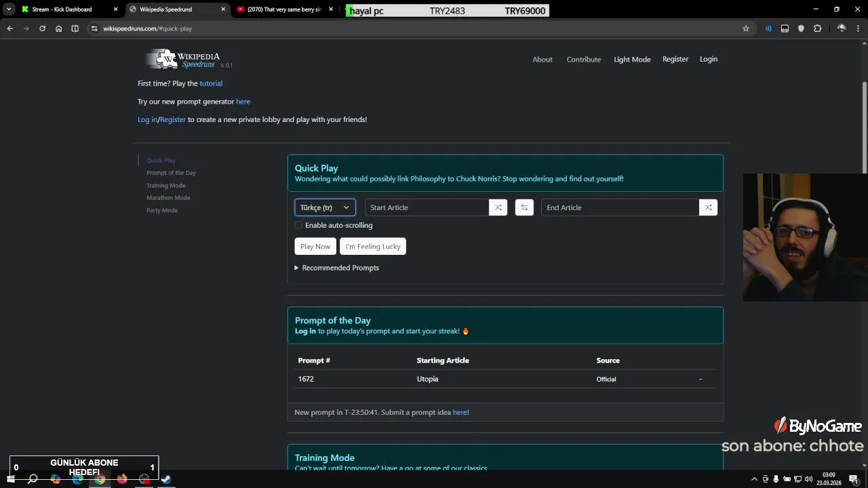
Task: Click Login in the top navigation
Action: (x=709, y=59)
